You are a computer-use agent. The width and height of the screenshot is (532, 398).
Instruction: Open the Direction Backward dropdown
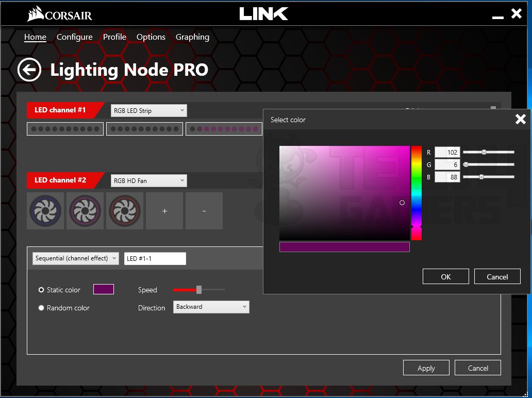coord(211,307)
